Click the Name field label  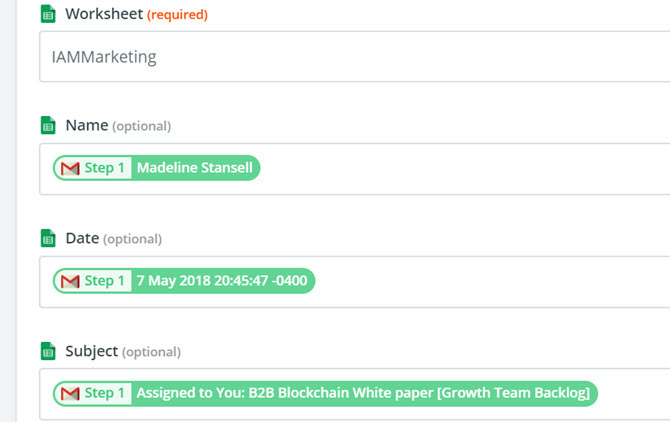pos(87,125)
